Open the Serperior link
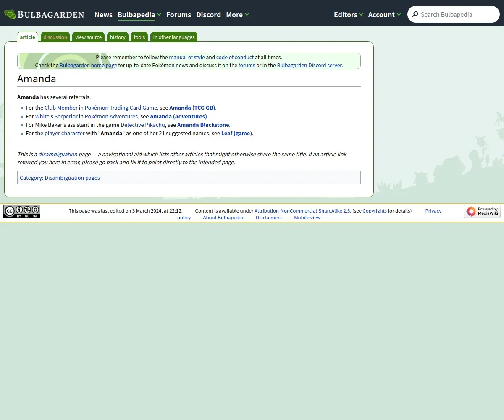This screenshot has height=420, width=504. [x=66, y=116]
